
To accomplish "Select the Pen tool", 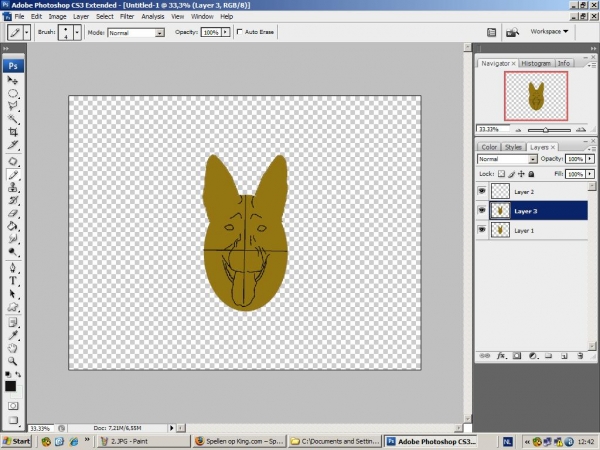I will pyautogui.click(x=13, y=267).
